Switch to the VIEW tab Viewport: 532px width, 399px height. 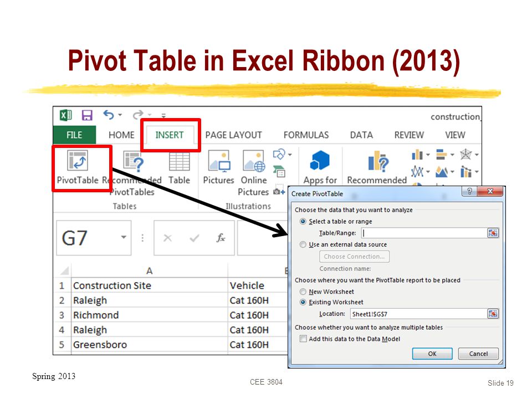pos(455,135)
